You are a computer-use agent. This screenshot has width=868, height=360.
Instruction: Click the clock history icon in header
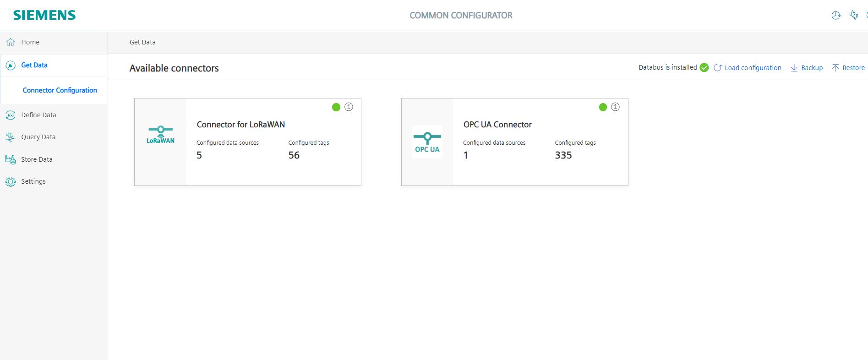coord(836,16)
